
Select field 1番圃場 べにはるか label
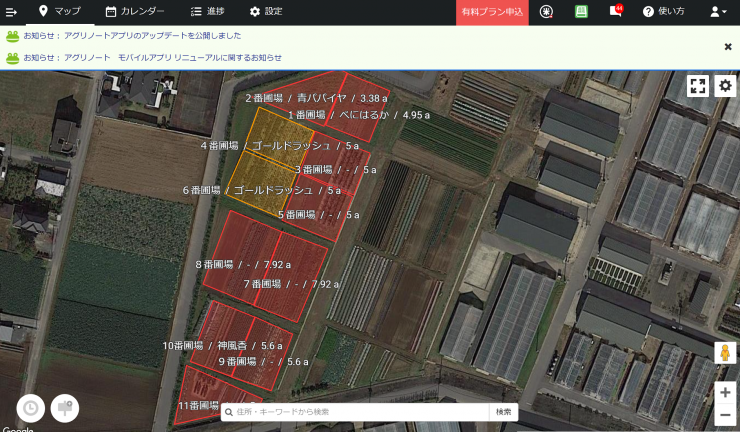click(x=359, y=115)
